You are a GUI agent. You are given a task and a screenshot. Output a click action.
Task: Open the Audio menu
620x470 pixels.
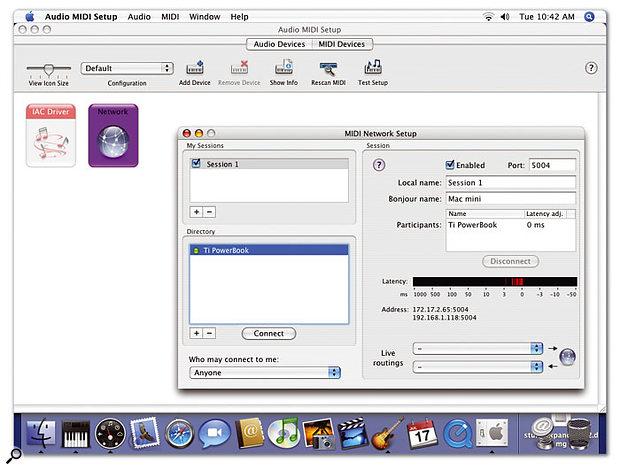click(139, 17)
